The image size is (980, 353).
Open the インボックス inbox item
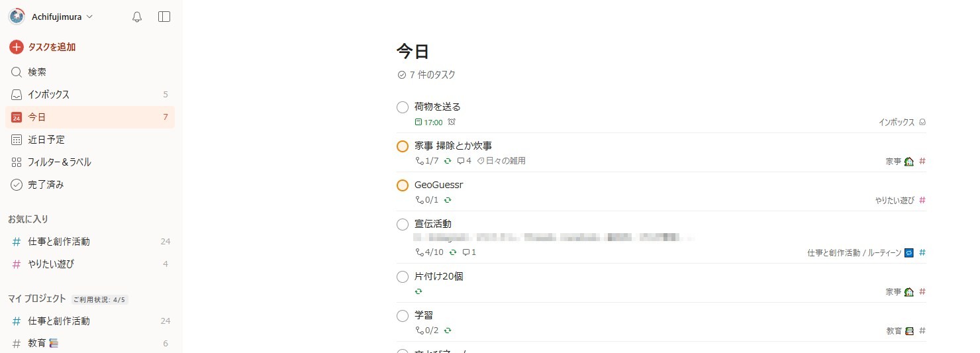(90, 94)
